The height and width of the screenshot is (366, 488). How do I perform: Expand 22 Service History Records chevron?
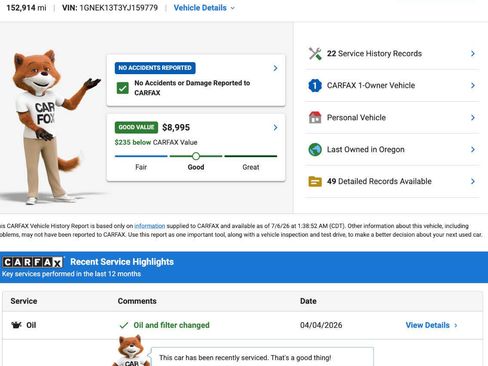(473, 53)
